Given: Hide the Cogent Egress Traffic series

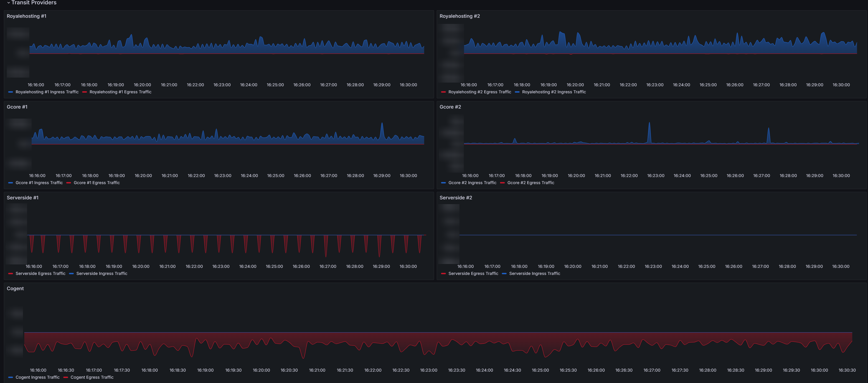Looking at the screenshot, I should 92,377.
